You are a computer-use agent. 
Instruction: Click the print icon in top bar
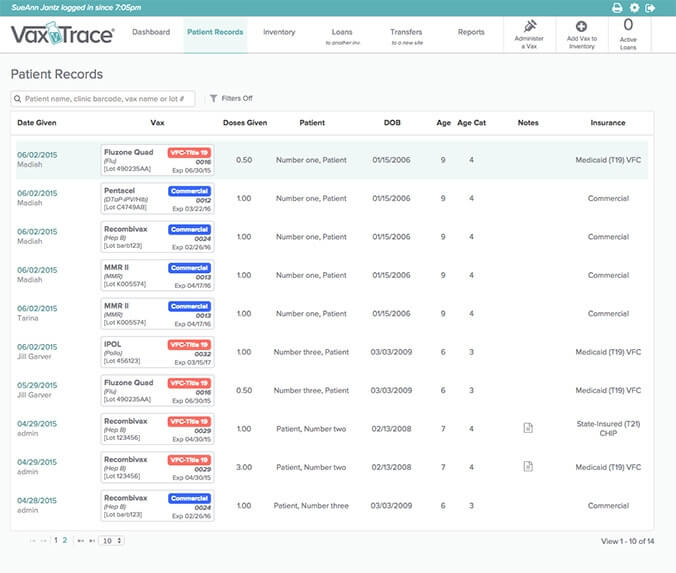pos(617,8)
